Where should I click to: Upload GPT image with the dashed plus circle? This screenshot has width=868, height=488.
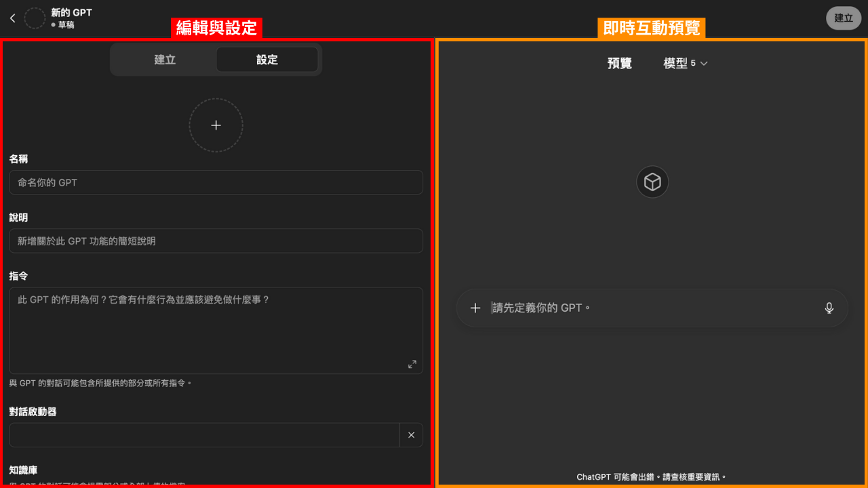coord(216,125)
